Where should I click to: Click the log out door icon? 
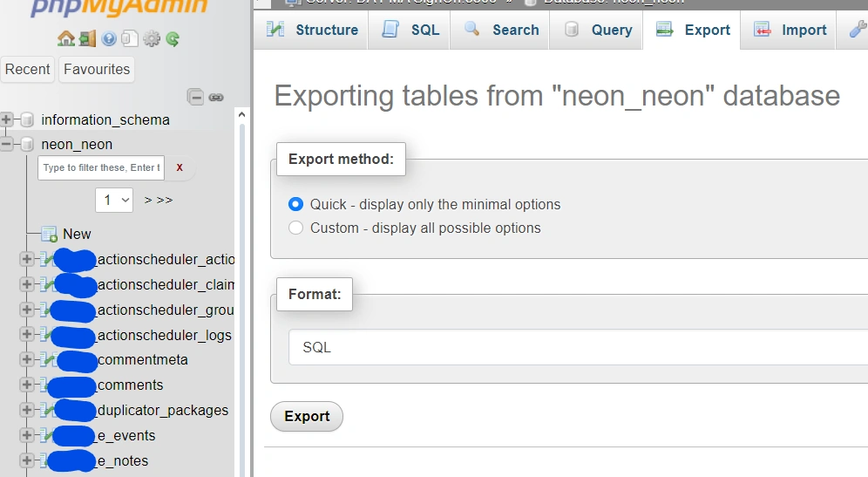coord(87,38)
